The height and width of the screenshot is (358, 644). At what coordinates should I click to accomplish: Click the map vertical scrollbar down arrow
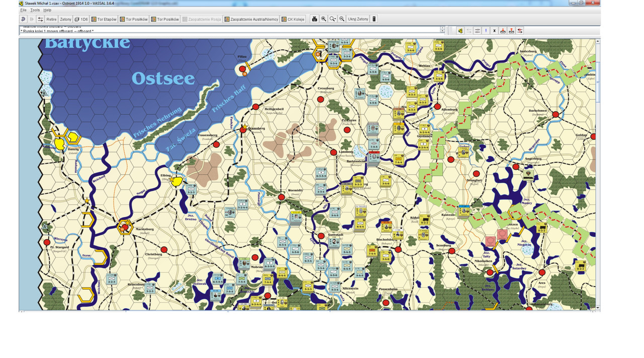point(598,307)
